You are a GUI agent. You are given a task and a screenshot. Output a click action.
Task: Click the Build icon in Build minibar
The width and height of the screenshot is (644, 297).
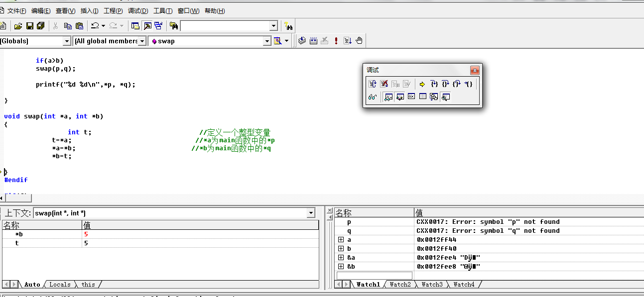pyautogui.click(x=313, y=41)
